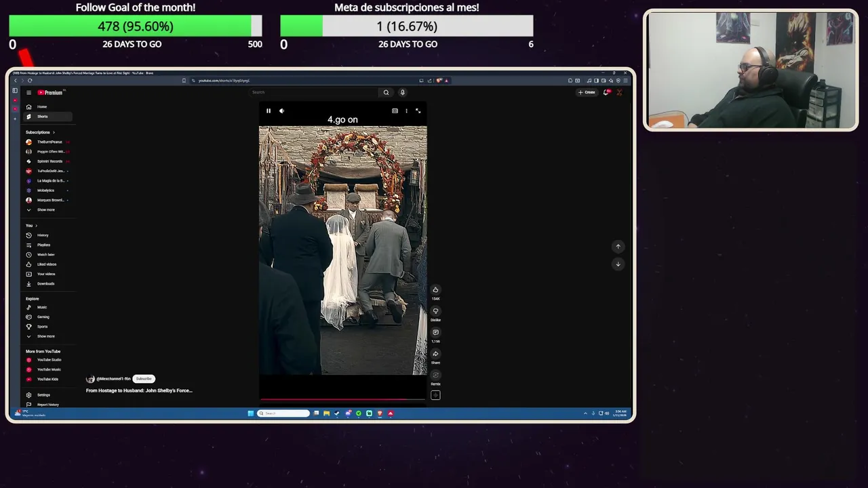Add new item to Brave vertical sidebar
Screen dimensions: 868x488
click(15, 118)
